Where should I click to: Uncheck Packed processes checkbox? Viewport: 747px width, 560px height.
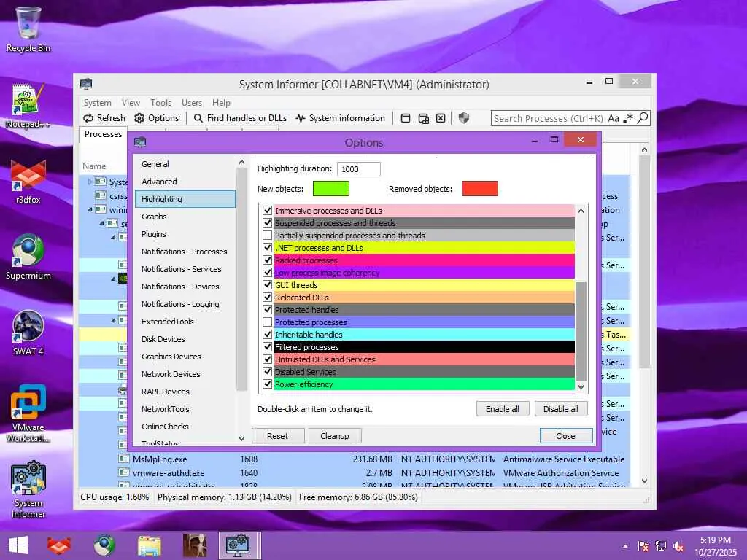click(267, 260)
